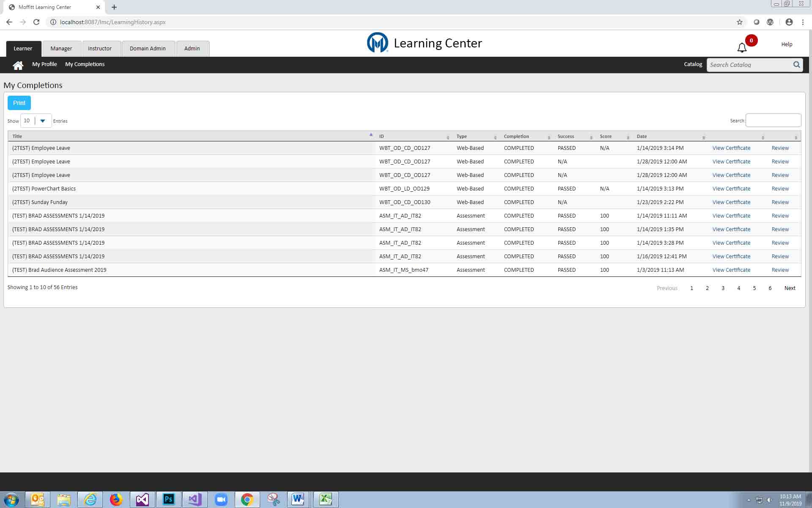Image resolution: width=812 pixels, height=508 pixels.
Task: Reload the page using refresh icon
Action: point(36,22)
